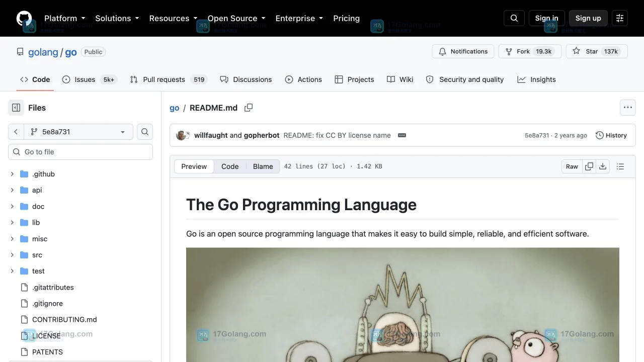Open the Solutions menu
Viewport: 644px width, 362px height.
click(x=117, y=18)
